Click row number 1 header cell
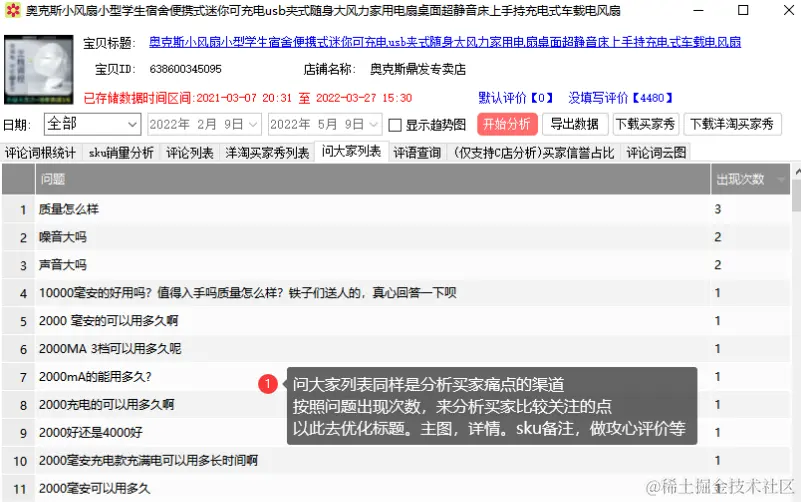Viewport: 801px width, 502px height. pos(19,209)
